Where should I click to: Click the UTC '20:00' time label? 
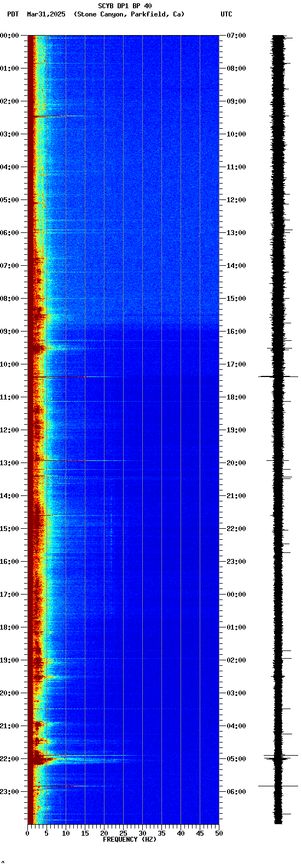point(236,463)
